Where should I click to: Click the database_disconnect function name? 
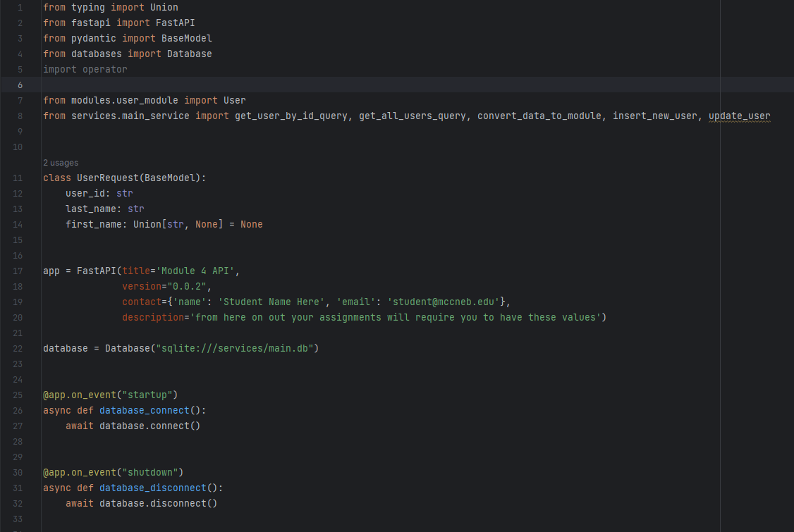point(153,488)
